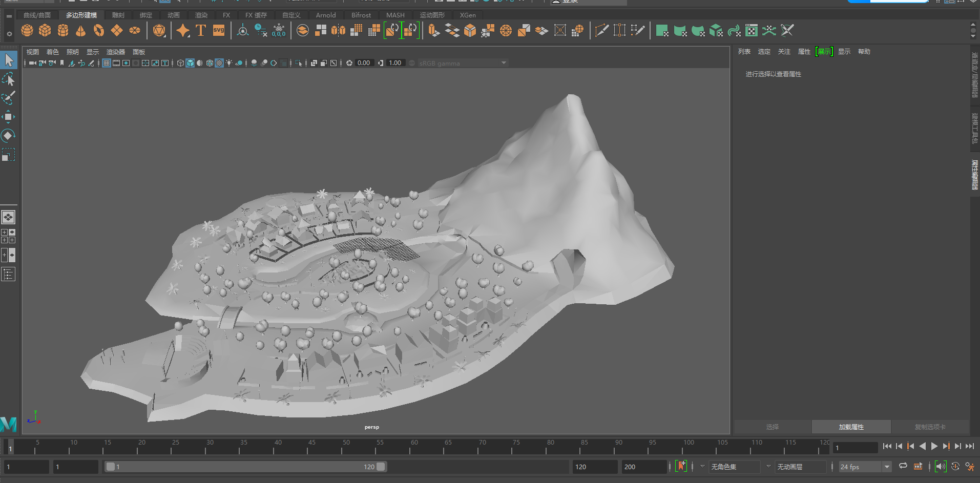Viewport: 980px width, 483px height.
Task: Toggle the loop playback icon
Action: point(903,466)
